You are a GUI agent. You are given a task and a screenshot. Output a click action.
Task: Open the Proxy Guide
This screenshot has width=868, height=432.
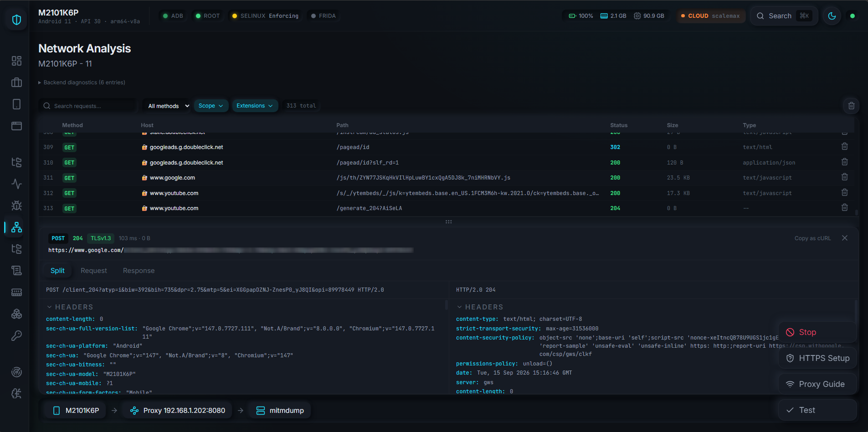click(817, 384)
